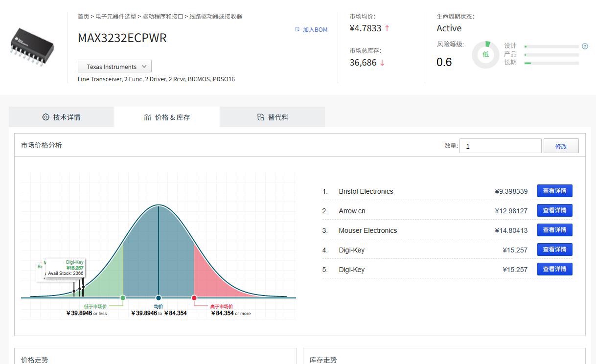Click the Active lifecycle status text
This screenshot has width=596, height=364.
tap(449, 28)
